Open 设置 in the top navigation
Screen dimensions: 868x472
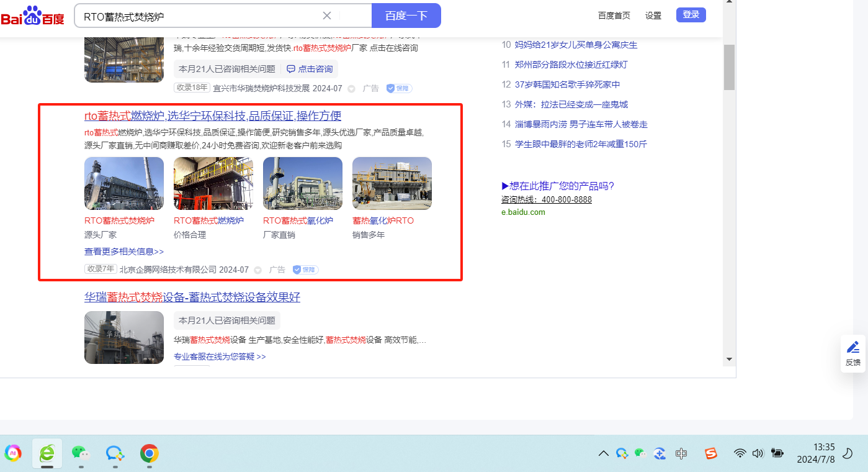[653, 16]
